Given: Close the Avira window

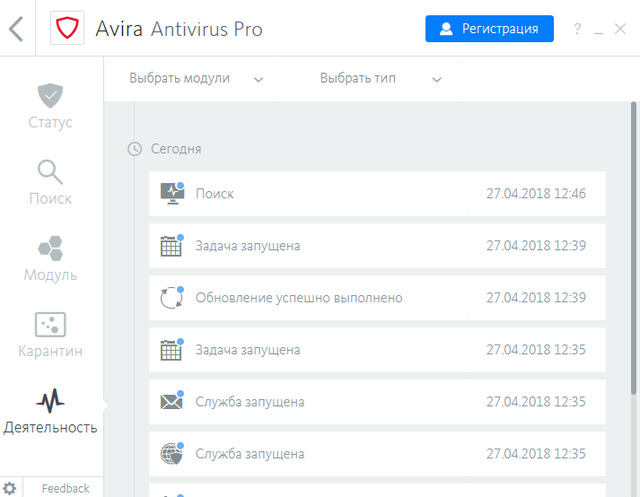Looking at the screenshot, I should [x=620, y=29].
